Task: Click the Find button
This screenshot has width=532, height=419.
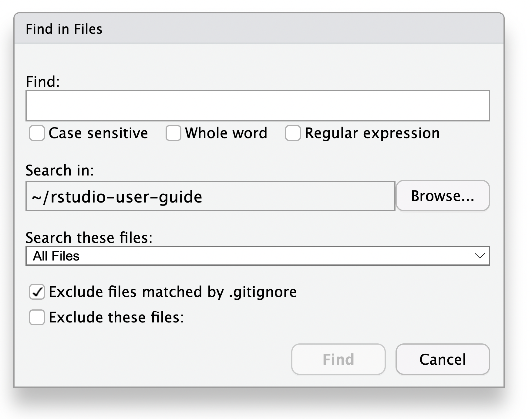Action: 338,359
